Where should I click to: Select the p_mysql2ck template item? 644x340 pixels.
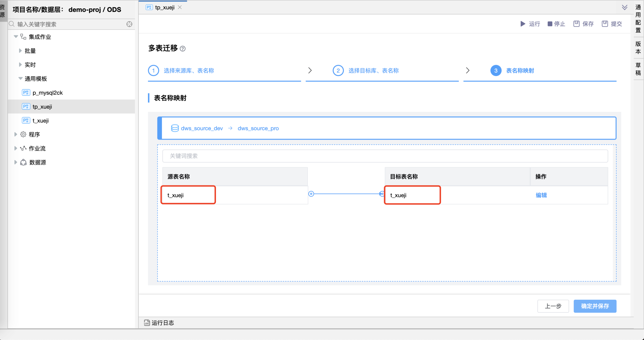click(48, 93)
